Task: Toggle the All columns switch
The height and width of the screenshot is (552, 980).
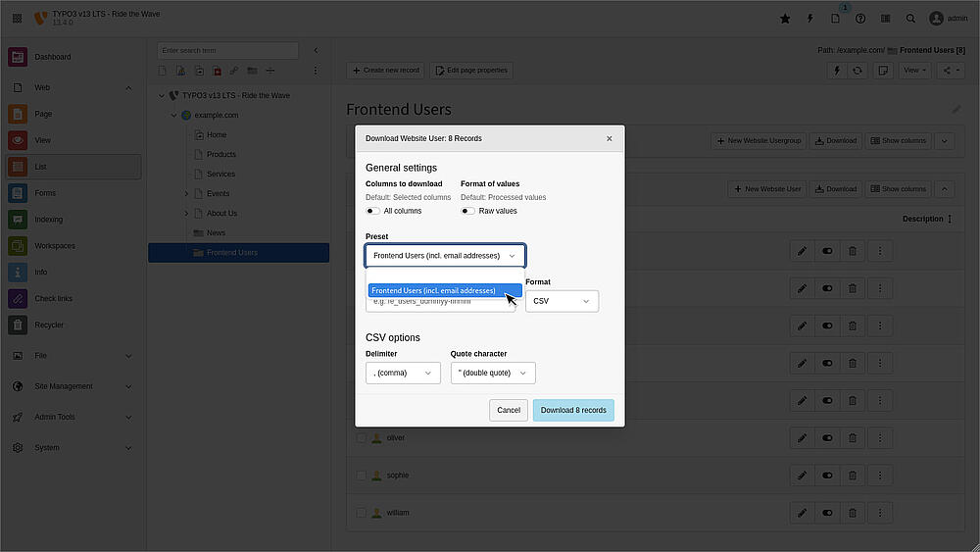Action: 373,211
